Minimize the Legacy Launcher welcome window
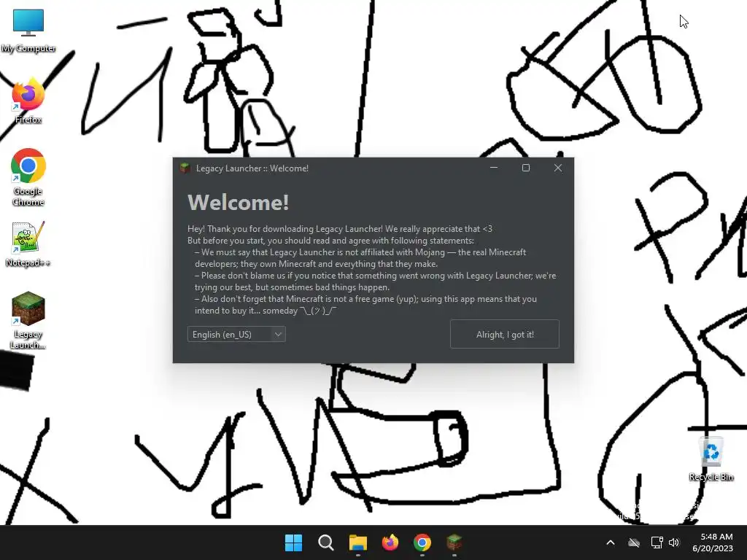Image resolution: width=747 pixels, height=560 pixels. coord(494,168)
